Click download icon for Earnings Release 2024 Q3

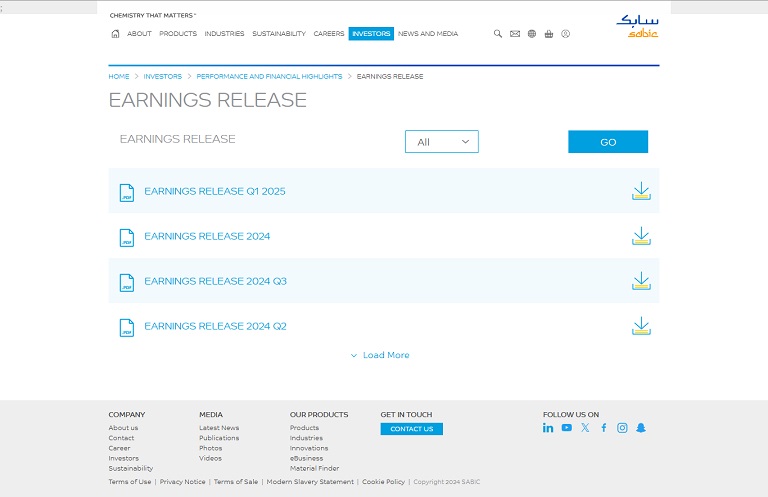click(x=641, y=281)
